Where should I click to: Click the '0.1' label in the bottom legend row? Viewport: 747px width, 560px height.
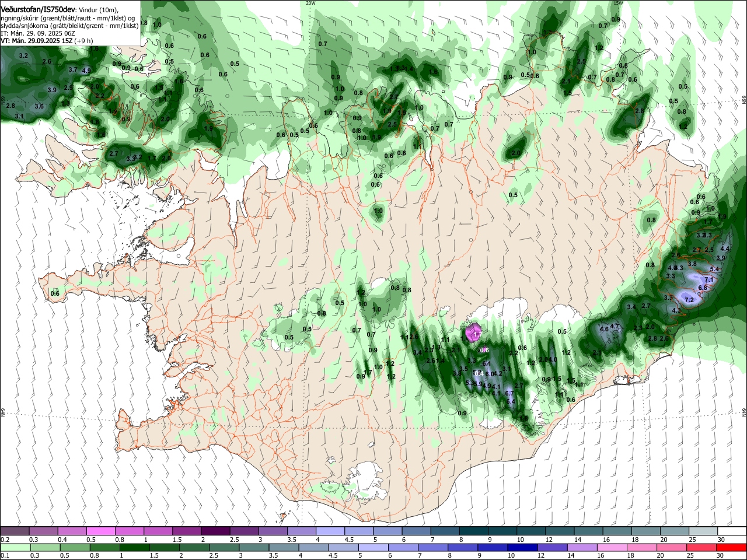pos(5,556)
